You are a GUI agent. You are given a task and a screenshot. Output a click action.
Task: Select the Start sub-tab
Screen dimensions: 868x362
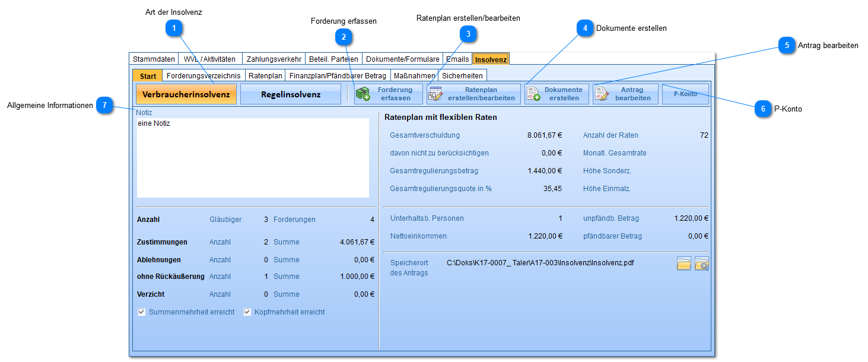coord(148,75)
